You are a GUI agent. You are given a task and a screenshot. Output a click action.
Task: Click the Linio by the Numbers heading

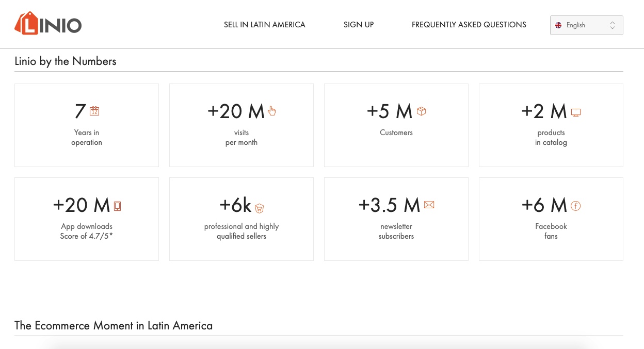tap(66, 61)
